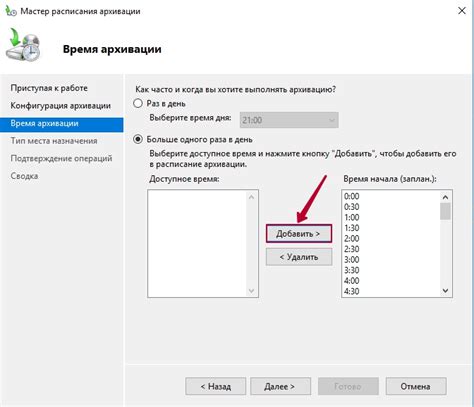Select 2:00 in scheduled start times list
This screenshot has height=407, width=474.
[x=352, y=239]
